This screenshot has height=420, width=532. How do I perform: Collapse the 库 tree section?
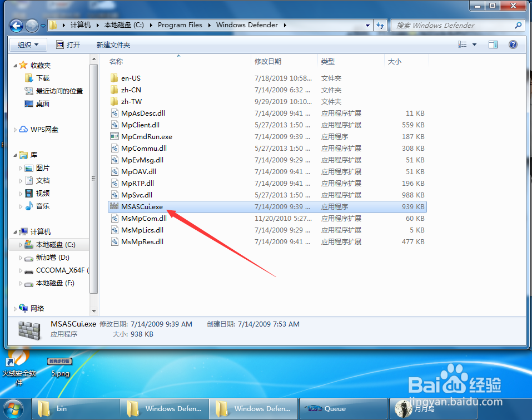point(15,156)
